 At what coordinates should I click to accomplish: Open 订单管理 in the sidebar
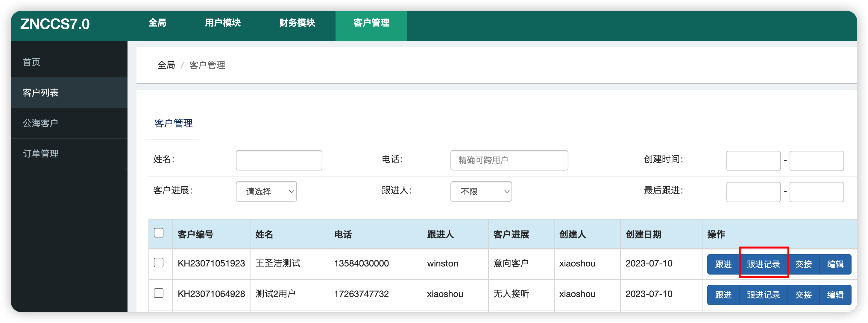click(69, 154)
